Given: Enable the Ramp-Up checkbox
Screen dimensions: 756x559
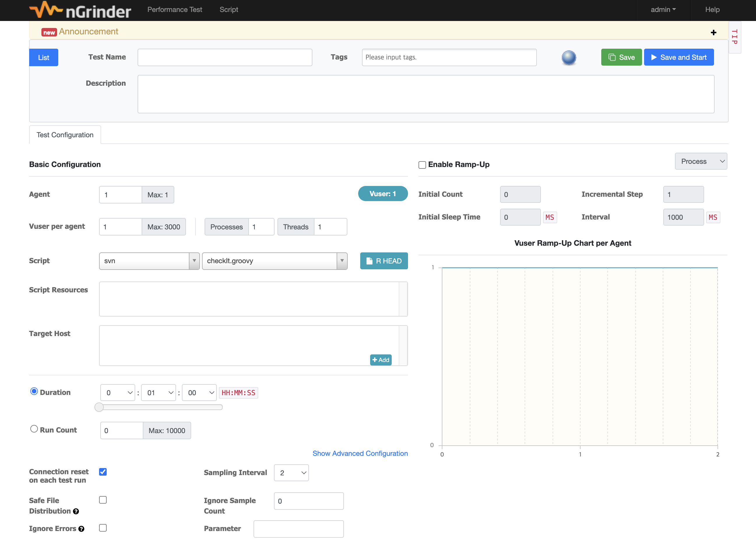Looking at the screenshot, I should click(422, 165).
